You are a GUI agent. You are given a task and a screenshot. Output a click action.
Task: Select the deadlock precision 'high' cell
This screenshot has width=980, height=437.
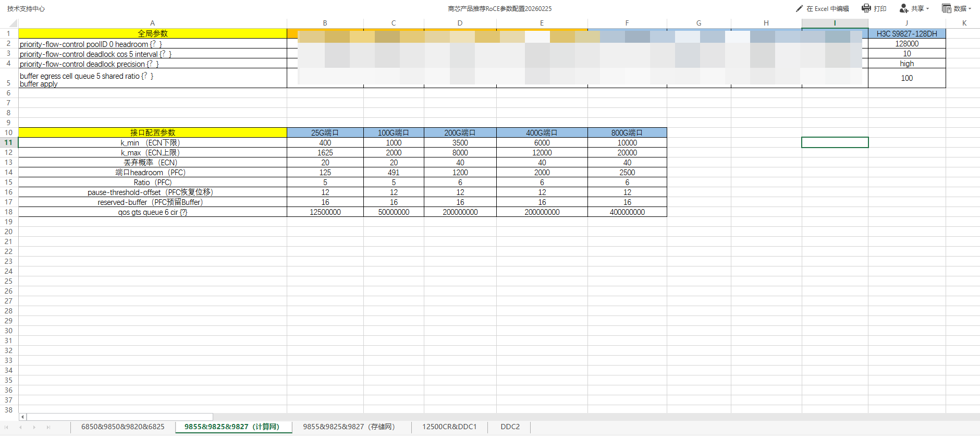pyautogui.click(x=907, y=64)
